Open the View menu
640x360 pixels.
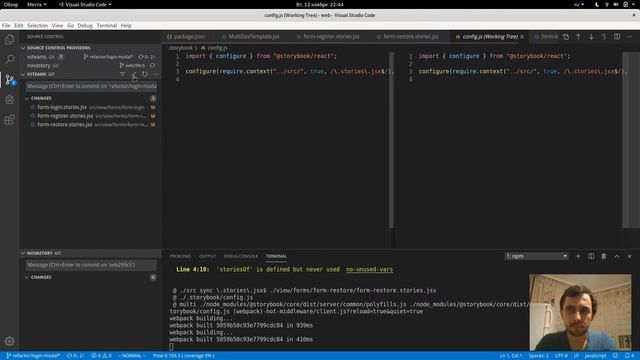[58, 25]
